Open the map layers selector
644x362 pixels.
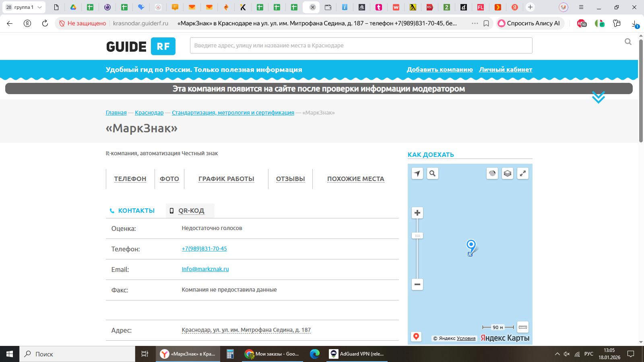[x=508, y=173]
